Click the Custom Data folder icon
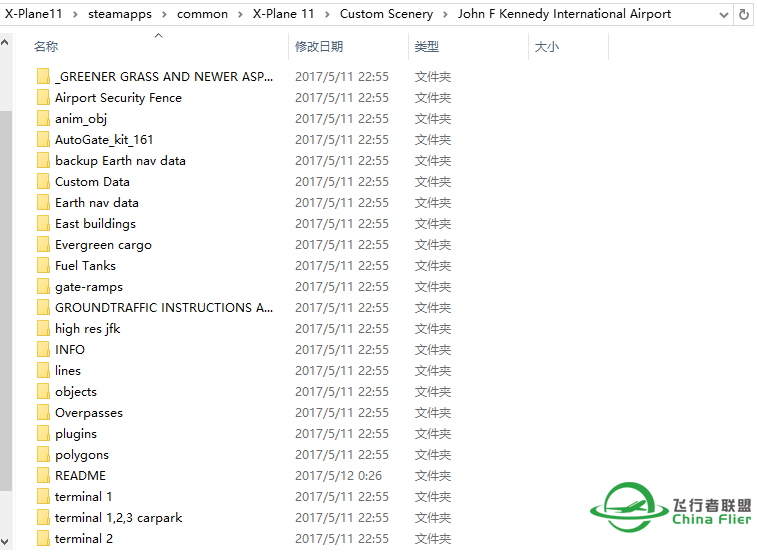The height and width of the screenshot is (553, 757). 43,182
